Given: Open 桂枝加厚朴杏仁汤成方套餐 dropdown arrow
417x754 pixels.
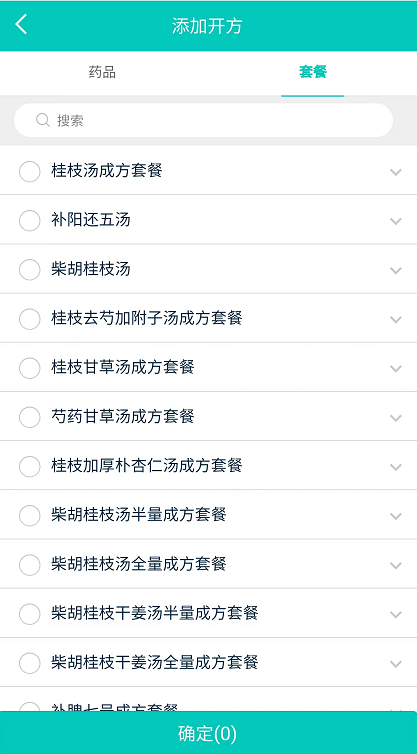Looking at the screenshot, I should tap(395, 467).
